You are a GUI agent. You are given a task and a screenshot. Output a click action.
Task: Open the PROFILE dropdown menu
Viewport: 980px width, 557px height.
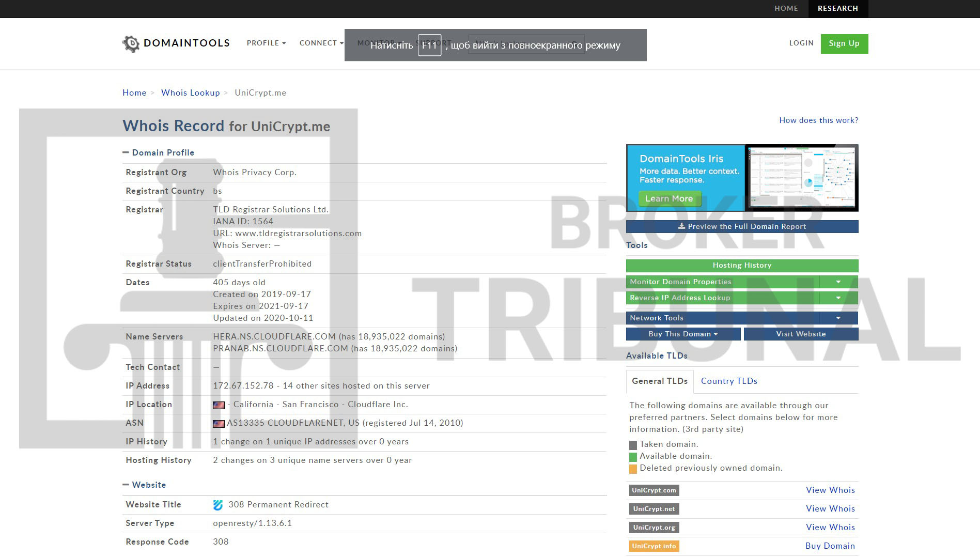266,43
